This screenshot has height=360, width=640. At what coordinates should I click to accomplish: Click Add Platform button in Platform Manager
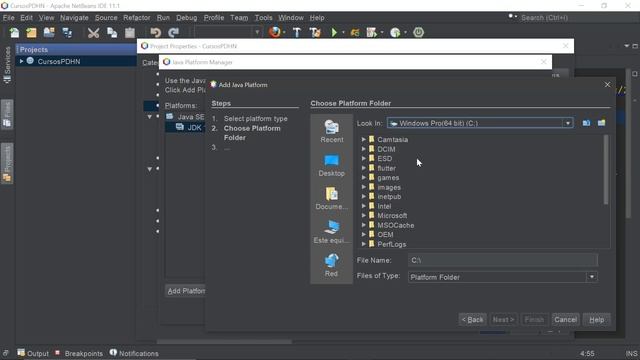click(x=186, y=291)
